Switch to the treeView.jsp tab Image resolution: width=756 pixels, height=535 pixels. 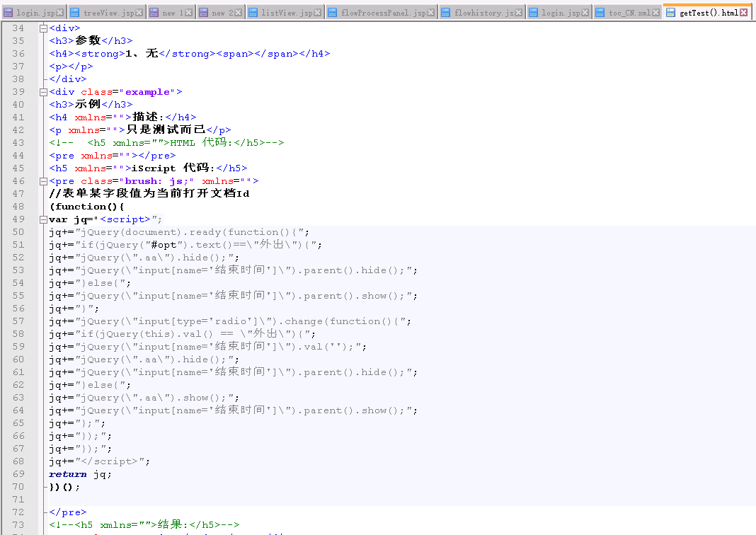click(108, 13)
